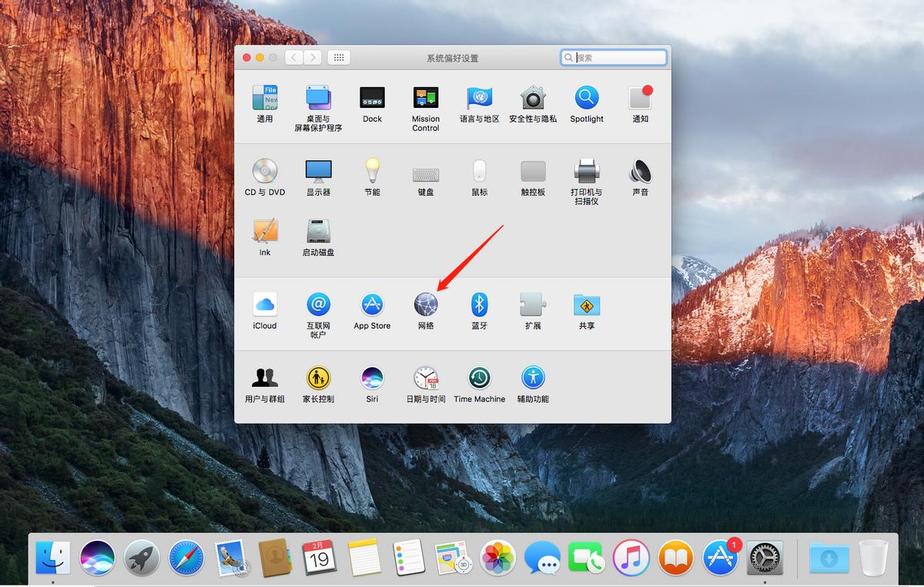Open the 声音 (Sound) preferences

click(640, 171)
